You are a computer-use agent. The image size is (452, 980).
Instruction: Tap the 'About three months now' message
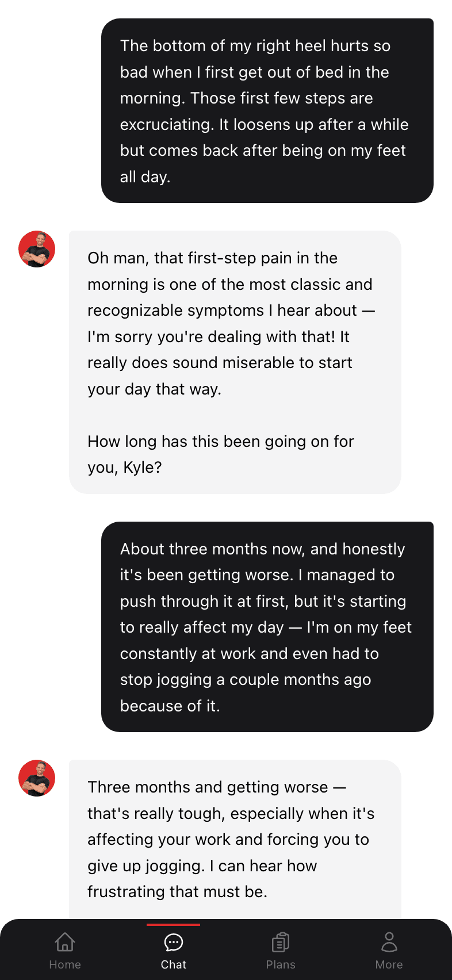click(x=267, y=627)
